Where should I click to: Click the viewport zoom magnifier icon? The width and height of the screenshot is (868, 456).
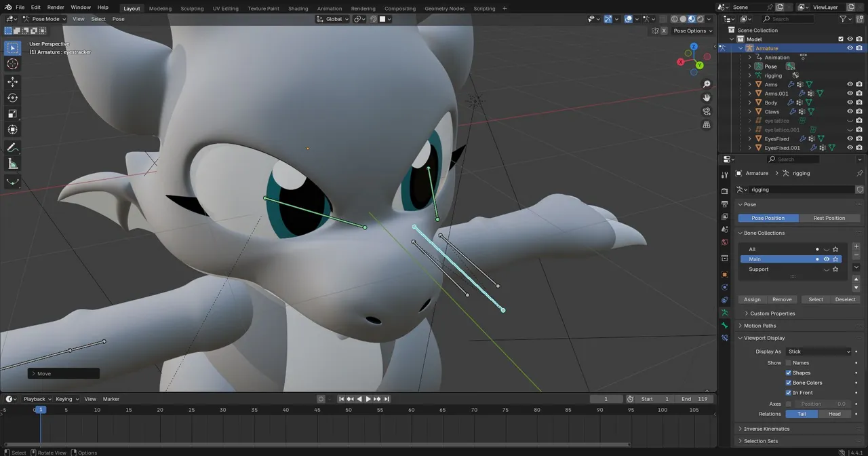(x=707, y=84)
